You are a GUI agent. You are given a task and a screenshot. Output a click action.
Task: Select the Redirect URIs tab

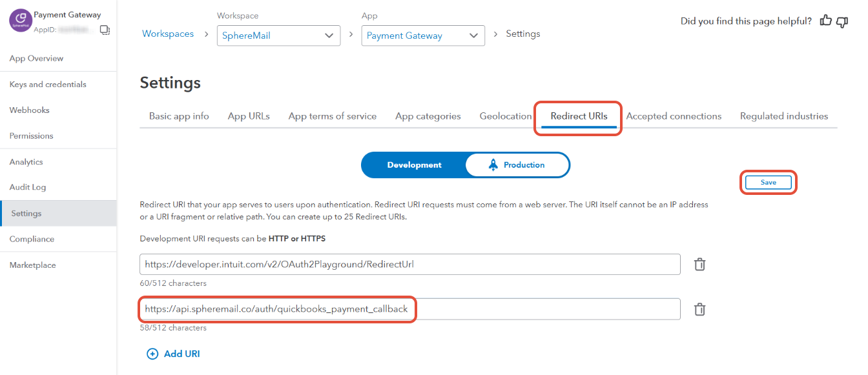pyautogui.click(x=579, y=116)
